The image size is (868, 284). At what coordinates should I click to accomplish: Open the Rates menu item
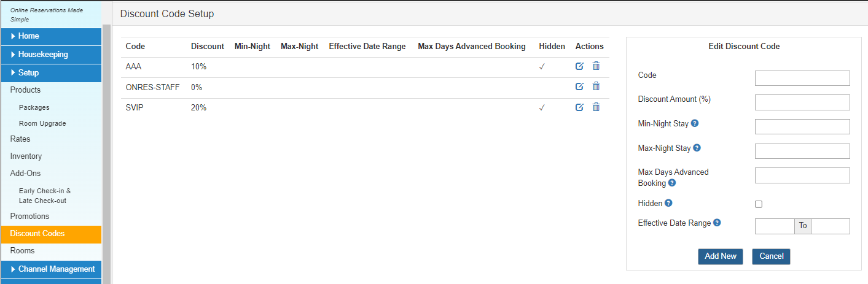20,139
